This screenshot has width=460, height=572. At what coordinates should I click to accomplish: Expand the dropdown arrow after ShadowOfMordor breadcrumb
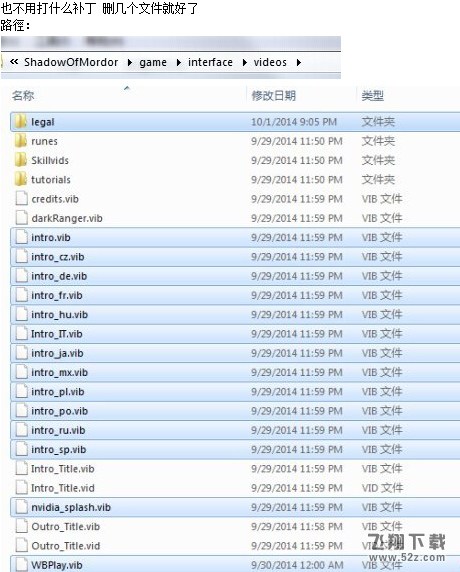(x=130, y=63)
